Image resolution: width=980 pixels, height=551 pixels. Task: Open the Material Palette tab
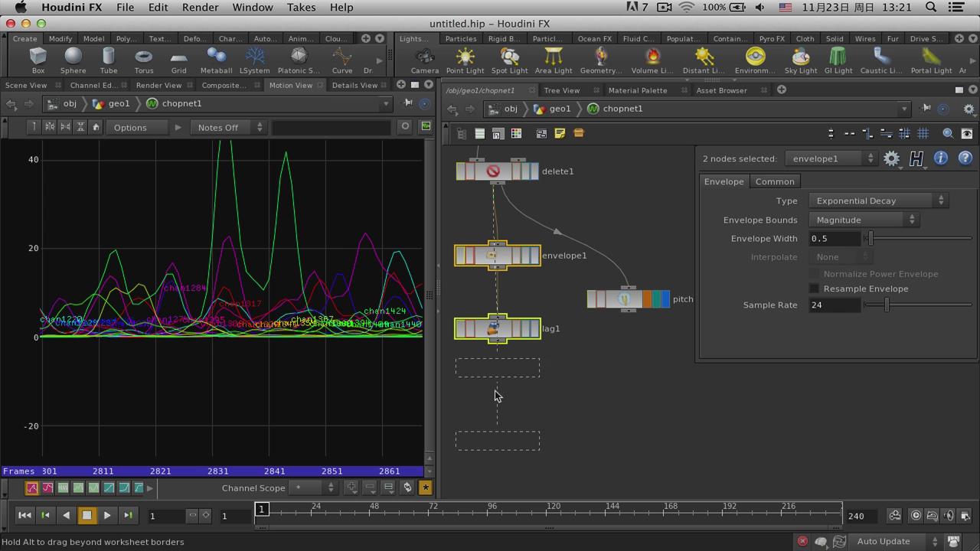[638, 90]
